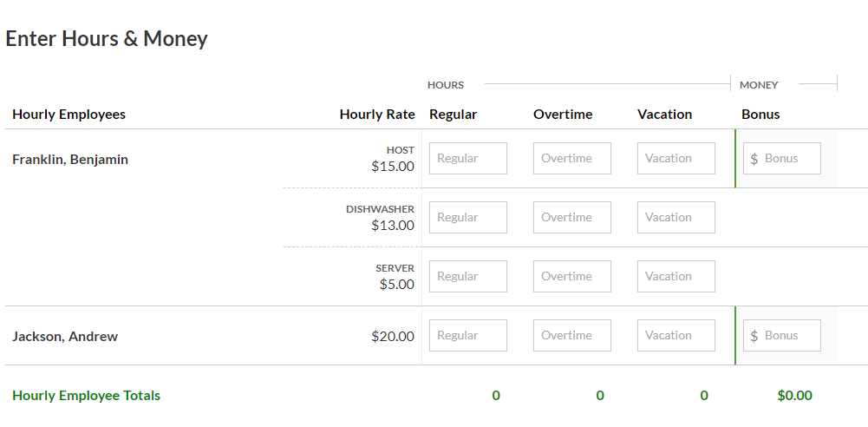Viewport: 868px width, 427px height.
Task: Click Overtime hours field for Host role
Action: coord(571,159)
